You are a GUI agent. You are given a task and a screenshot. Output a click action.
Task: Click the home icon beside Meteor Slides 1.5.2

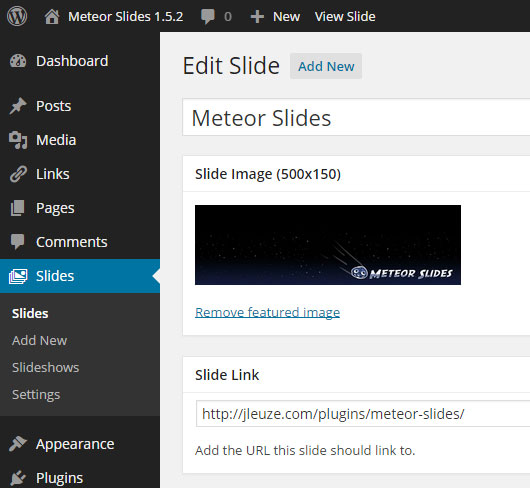(52, 17)
